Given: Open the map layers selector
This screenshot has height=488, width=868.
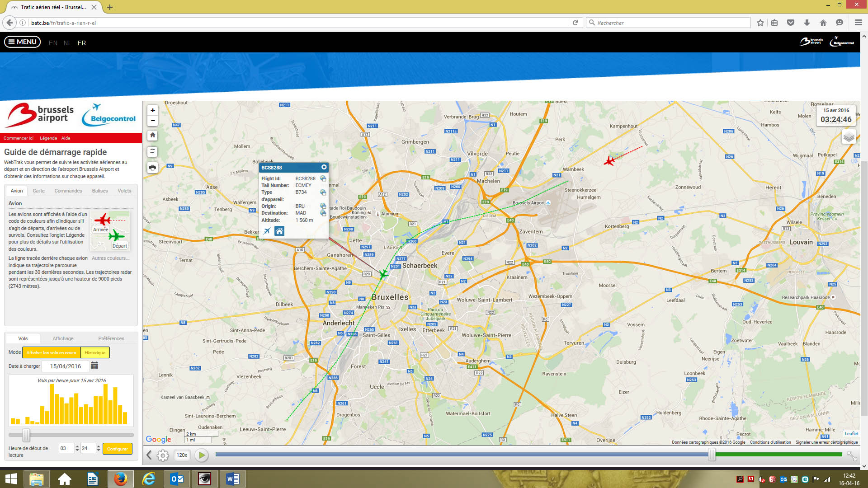Looking at the screenshot, I should (849, 137).
